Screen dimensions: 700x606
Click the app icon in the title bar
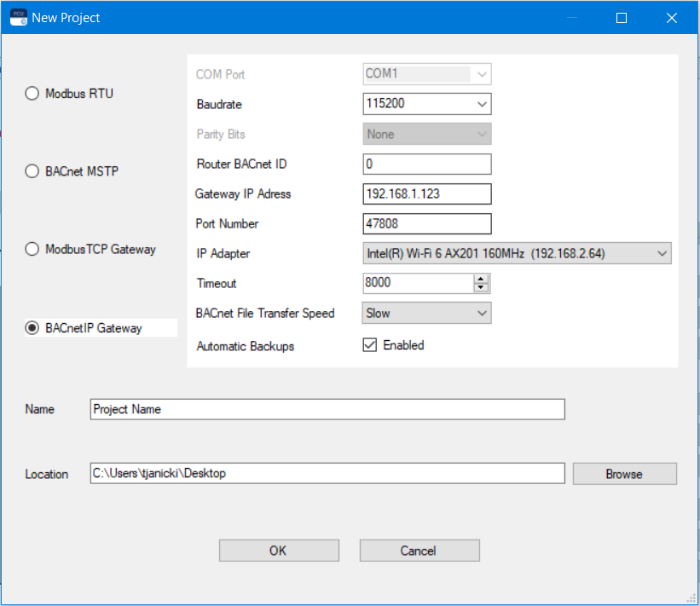18,17
